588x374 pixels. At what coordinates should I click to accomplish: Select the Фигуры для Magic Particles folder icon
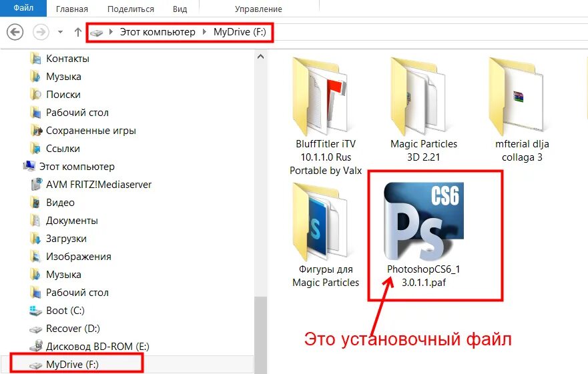coord(320,222)
